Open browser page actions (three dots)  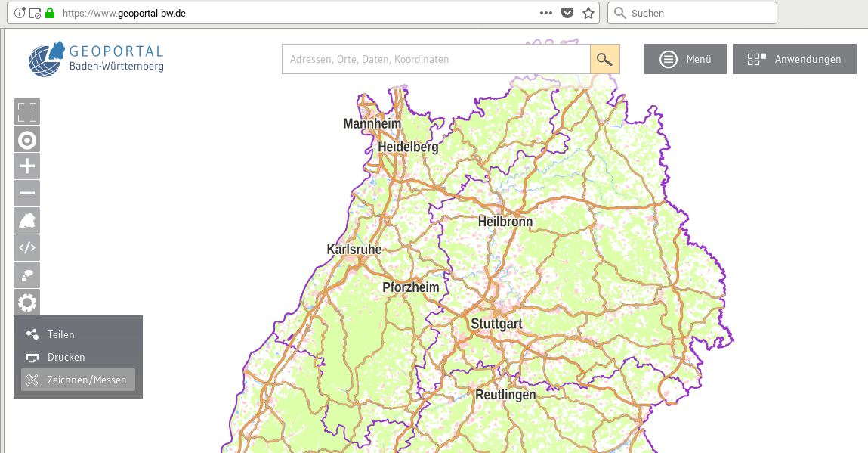click(x=546, y=13)
